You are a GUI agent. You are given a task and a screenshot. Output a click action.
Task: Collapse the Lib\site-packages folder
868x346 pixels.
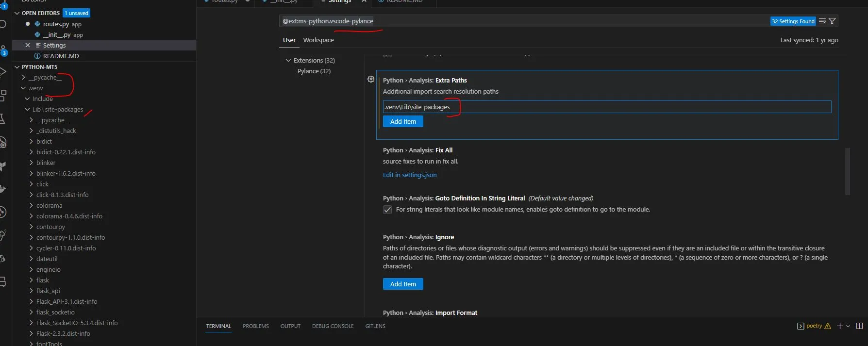click(x=27, y=109)
